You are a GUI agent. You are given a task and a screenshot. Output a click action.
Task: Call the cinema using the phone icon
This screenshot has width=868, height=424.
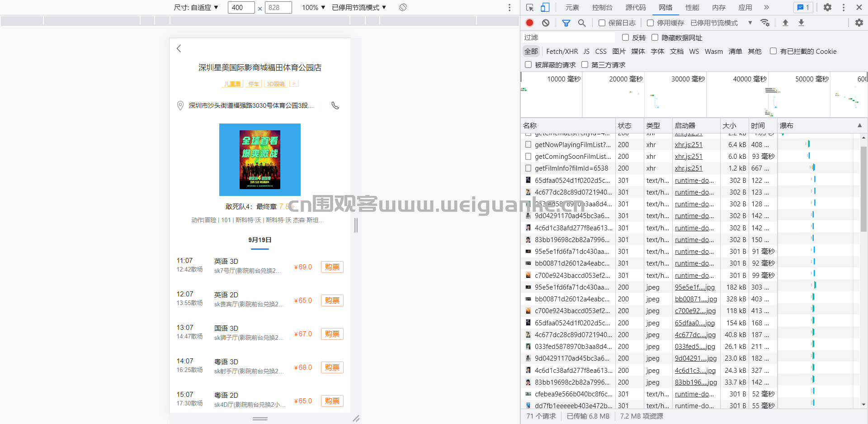tap(335, 105)
